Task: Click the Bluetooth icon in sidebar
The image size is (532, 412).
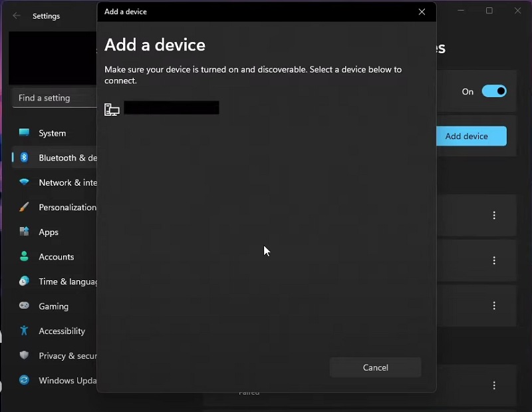Action: click(x=24, y=158)
